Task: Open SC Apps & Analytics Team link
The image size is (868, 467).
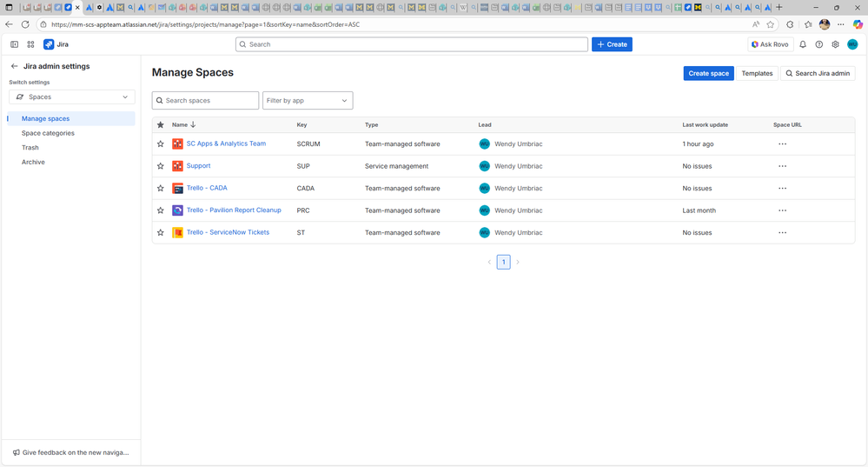Action: click(x=226, y=143)
